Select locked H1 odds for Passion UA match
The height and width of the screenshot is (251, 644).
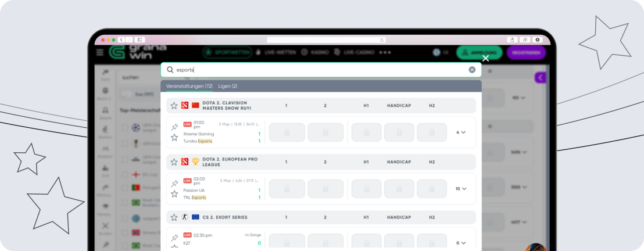(366, 189)
